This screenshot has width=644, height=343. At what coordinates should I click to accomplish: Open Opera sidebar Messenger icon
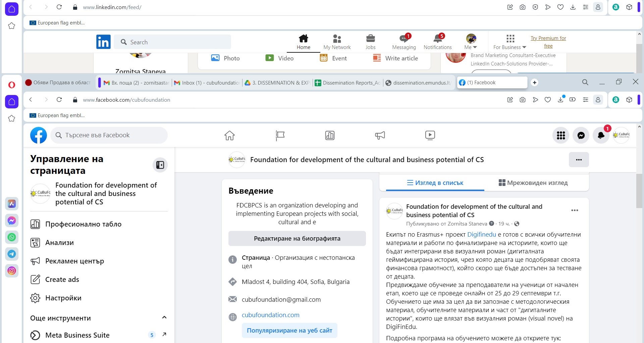[12, 220]
